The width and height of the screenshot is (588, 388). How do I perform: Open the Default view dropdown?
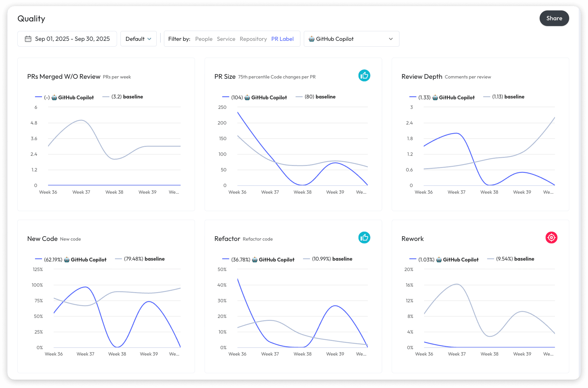coord(138,39)
